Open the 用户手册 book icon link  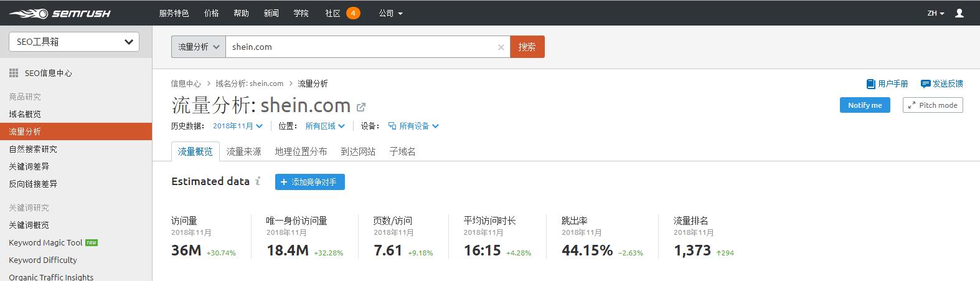click(870, 83)
